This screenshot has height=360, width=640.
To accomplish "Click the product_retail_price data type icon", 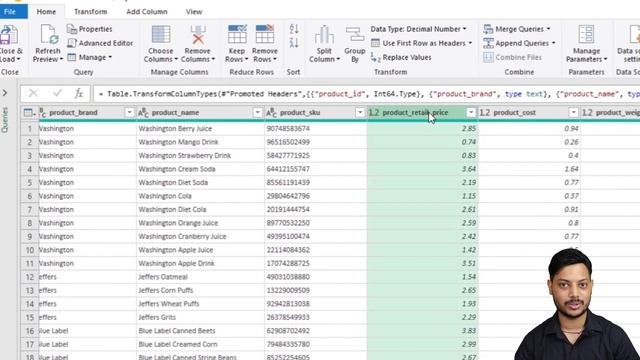I will pyautogui.click(x=374, y=112).
